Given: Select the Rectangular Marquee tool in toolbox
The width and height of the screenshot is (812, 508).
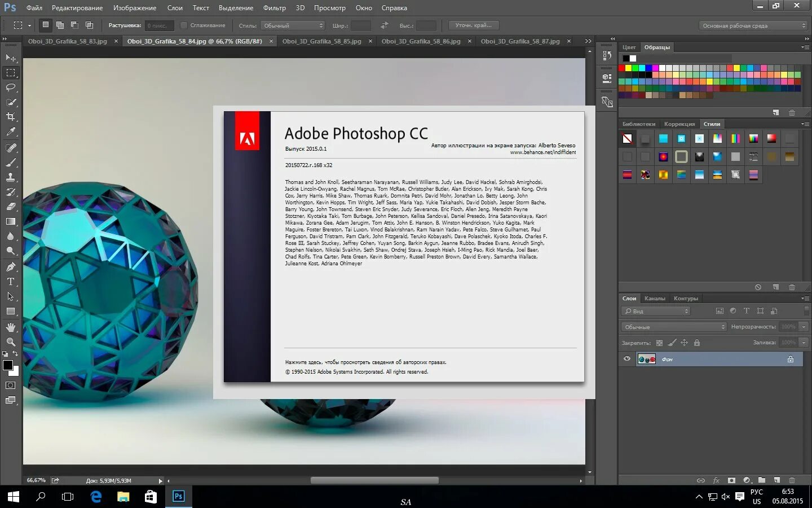Looking at the screenshot, I should pyautogui.click(x=11, y=73).
